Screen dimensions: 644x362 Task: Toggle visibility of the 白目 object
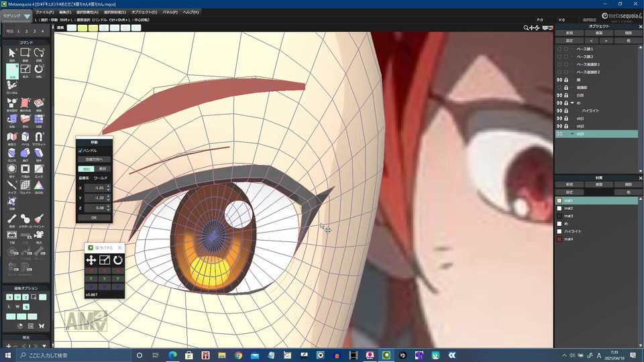[x=559, y=95]
